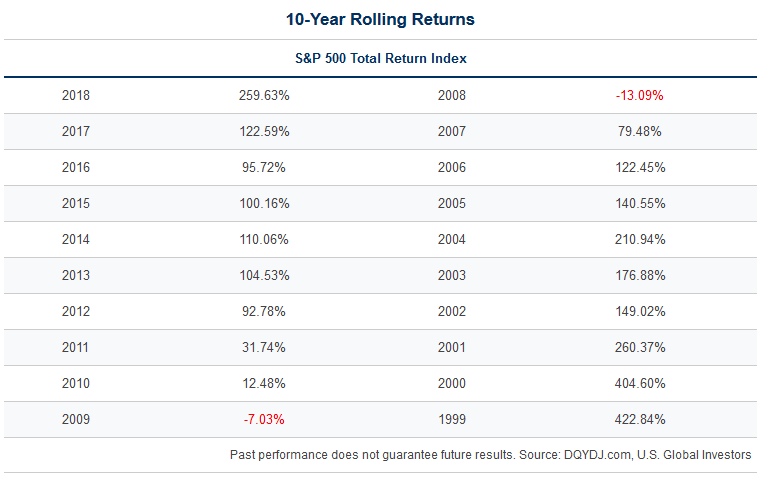Select the 2008 year cell
The height and width of the screenshot is (482, 774).
[x=452, y=96]
